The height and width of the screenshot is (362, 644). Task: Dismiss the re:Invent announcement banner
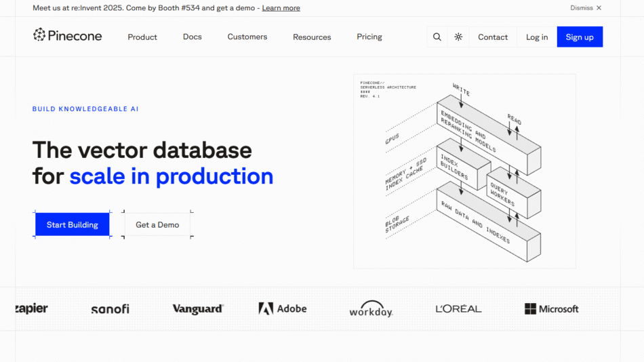[x=586, y=8]
